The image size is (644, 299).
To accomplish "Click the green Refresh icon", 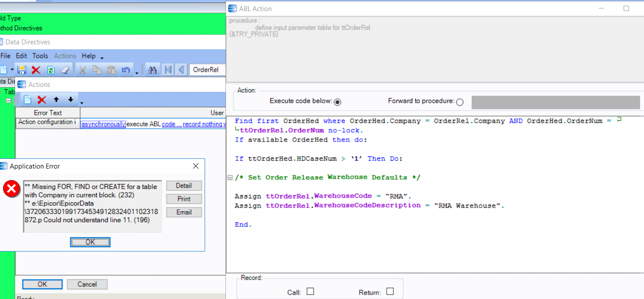I will point(51,70).
